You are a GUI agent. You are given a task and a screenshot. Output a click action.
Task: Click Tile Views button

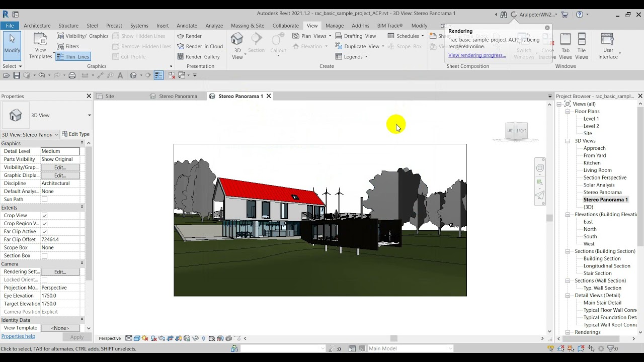[582, 46]
